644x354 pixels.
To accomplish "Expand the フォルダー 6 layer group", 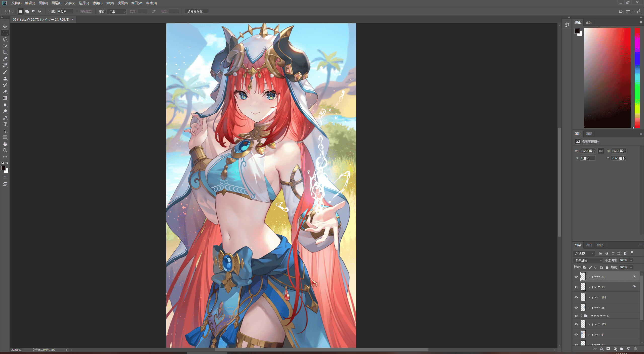I will 582,316.
